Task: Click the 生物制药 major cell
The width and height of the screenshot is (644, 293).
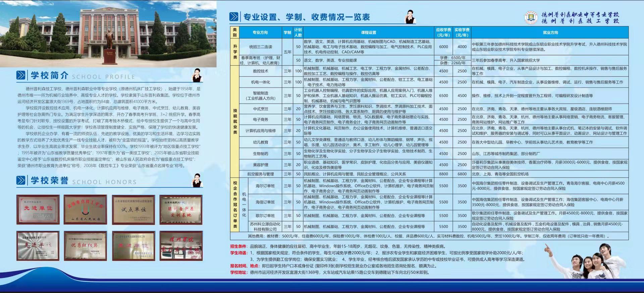Action: point(261,154)
